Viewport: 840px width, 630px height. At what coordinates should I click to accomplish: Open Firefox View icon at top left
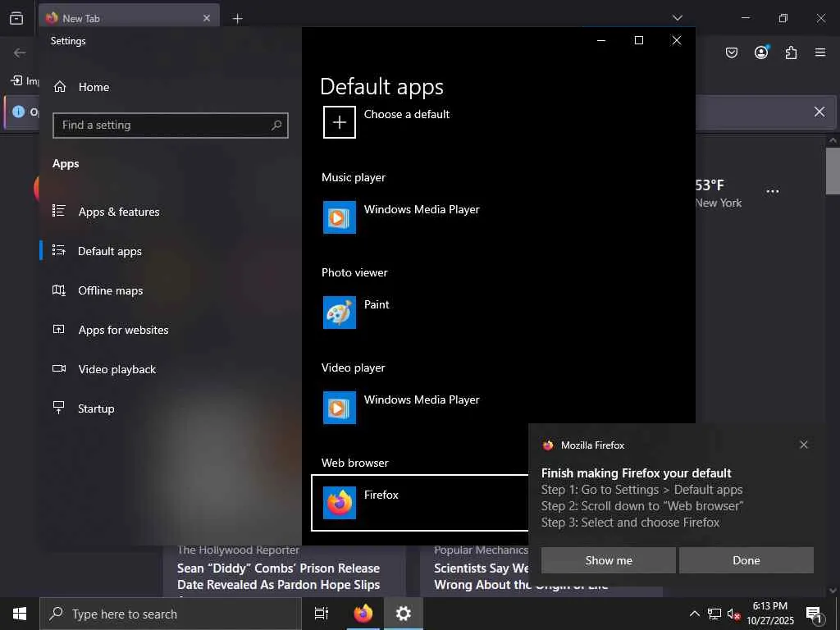tap(16, 18)
